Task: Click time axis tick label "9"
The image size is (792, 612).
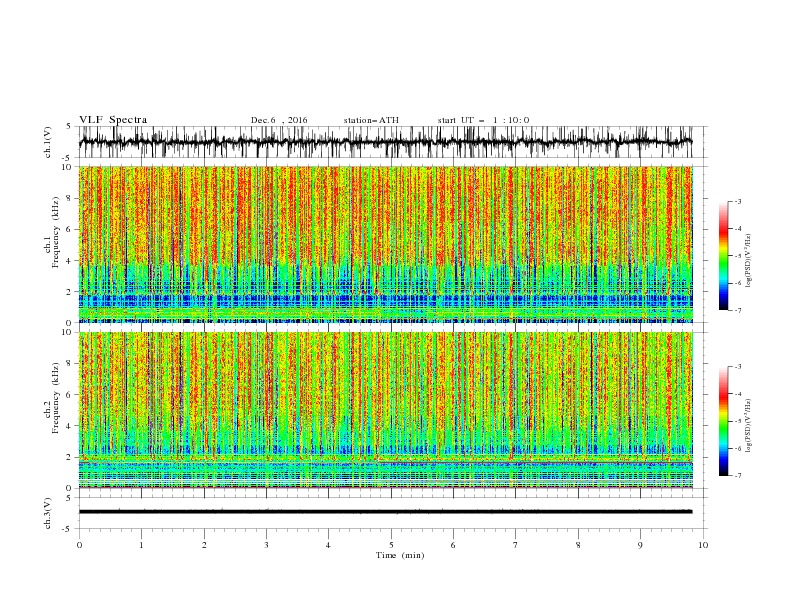Action: click(x=640, y=545)
